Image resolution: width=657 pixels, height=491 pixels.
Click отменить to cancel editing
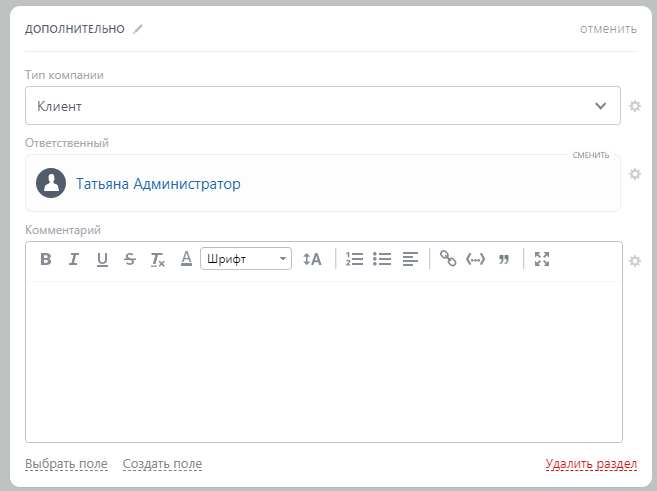click(608, 29)
